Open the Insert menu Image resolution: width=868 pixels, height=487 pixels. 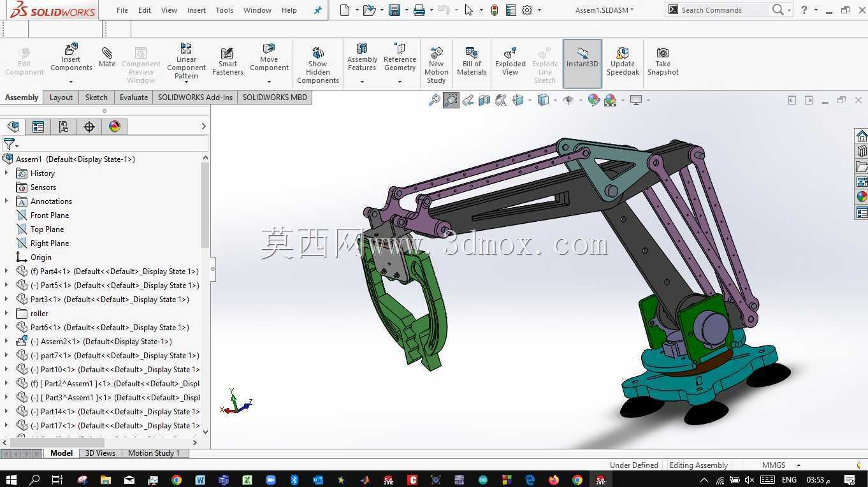196,10
